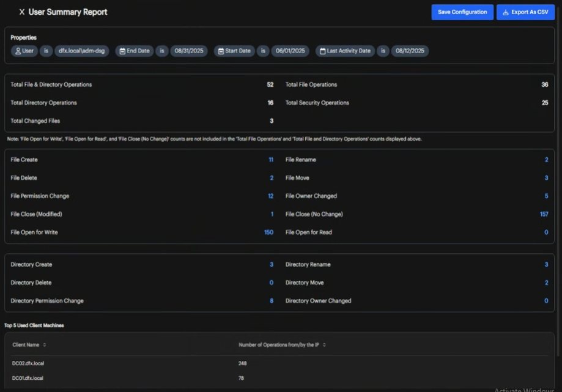The width and height of the screenshot is (562, 392).
Task: Click Last Activity Date property chip
Action: (x=345, y=51)
